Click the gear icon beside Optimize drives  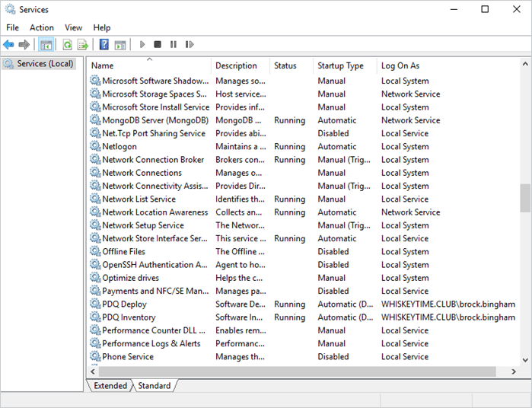click(95, 278)
